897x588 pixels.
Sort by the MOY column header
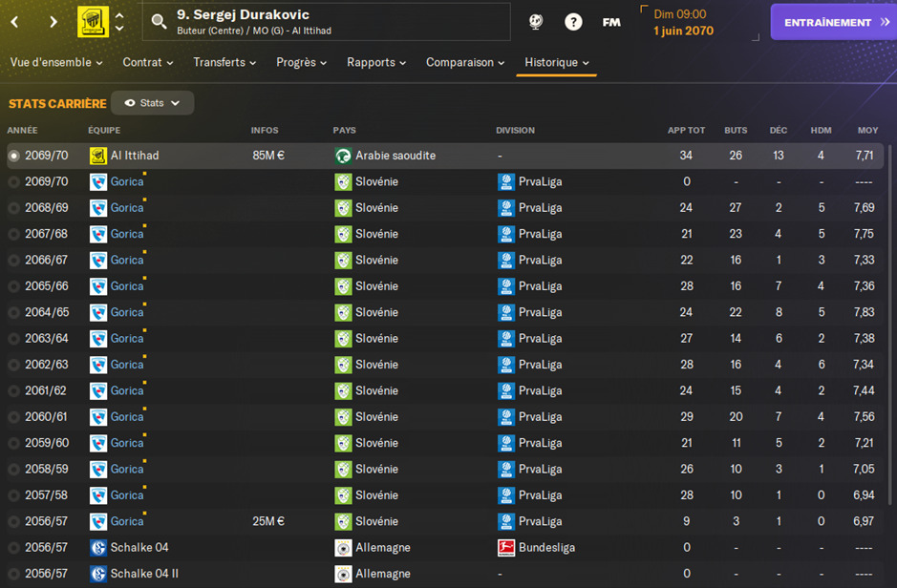point(867,130)
